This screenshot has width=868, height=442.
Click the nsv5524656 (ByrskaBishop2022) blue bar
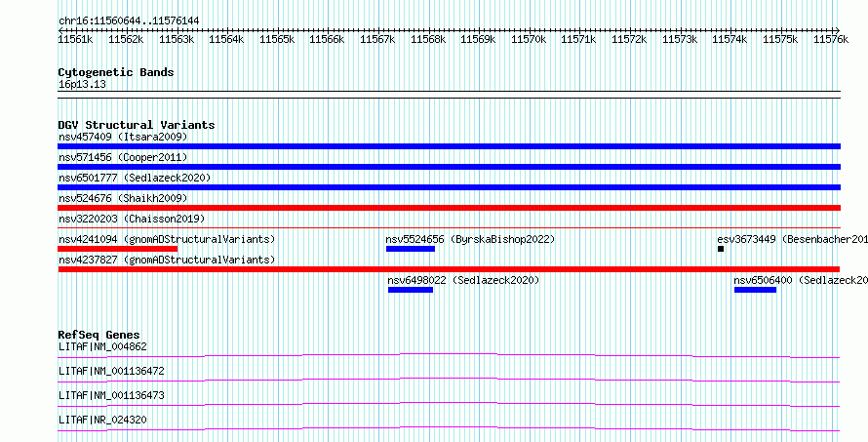point(411,249)
